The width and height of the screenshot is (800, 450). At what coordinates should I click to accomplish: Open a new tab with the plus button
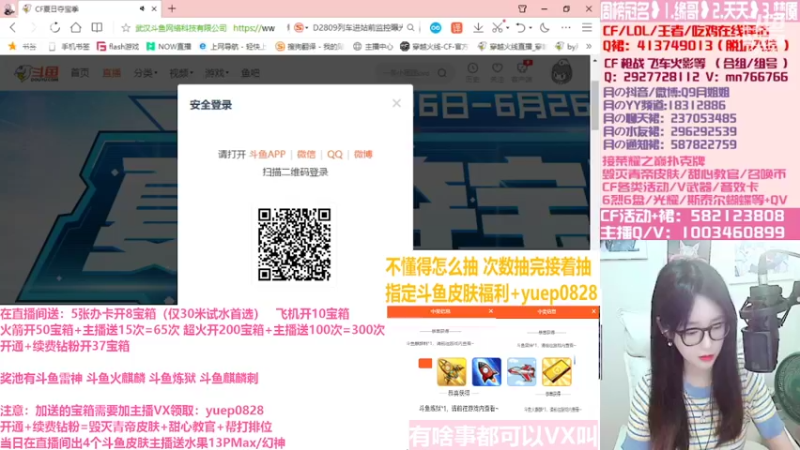point(172,9)
